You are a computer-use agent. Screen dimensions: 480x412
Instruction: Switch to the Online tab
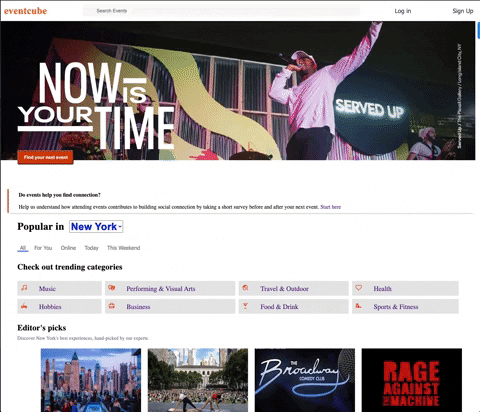click(68, 248)
